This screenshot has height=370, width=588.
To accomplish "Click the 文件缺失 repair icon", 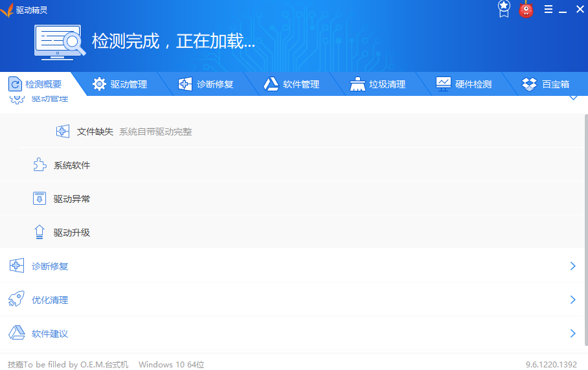I will click(x=63, y=132).
